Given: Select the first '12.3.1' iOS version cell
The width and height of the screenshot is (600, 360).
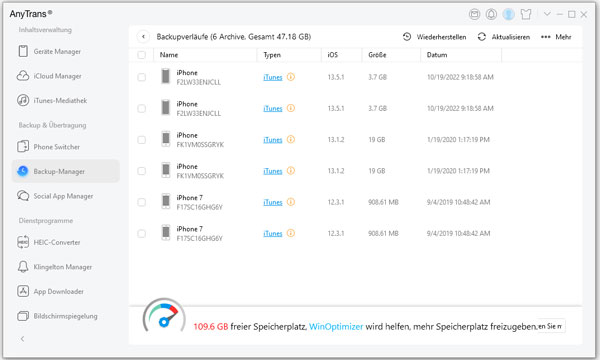Looking at the screenshot, I should (x=336, y=202).
